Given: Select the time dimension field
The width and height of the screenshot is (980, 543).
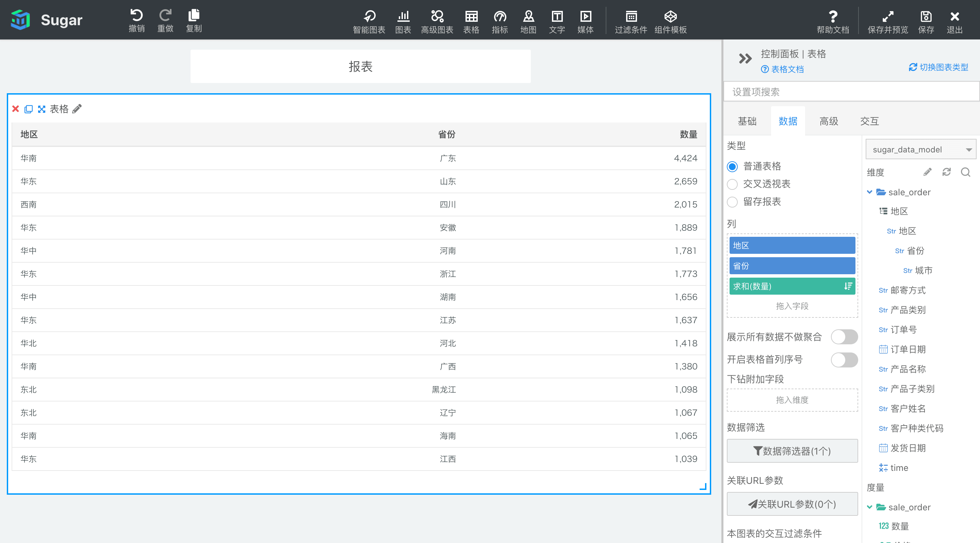Looking at the screenshot, I should point(893,468).
